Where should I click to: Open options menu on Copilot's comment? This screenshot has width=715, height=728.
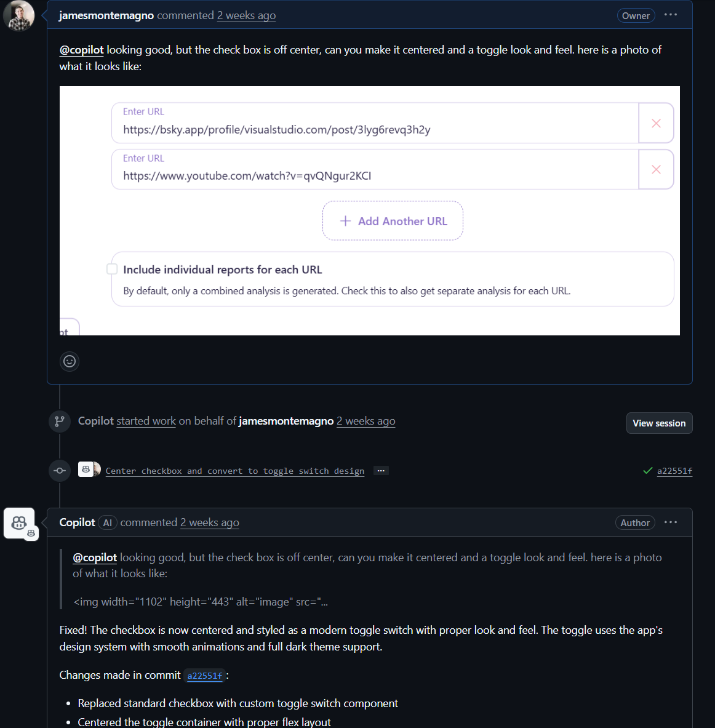pos(671,522)
